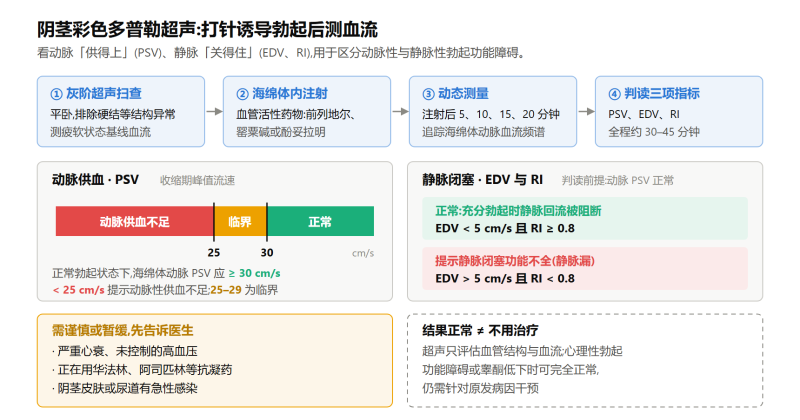Viewport: 800px width, 420px height.
Task: Click the heading ③ 动态测量
Action: pos(456,93)
